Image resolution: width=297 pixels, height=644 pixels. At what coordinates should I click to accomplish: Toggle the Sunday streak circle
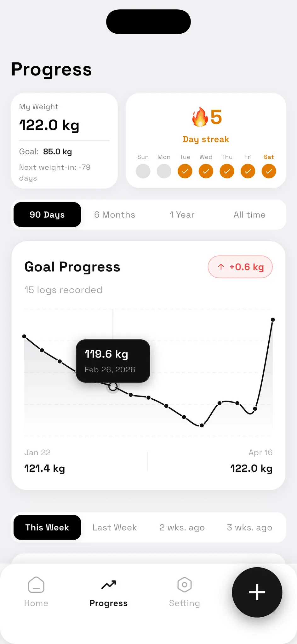click(x=143, y=171)
